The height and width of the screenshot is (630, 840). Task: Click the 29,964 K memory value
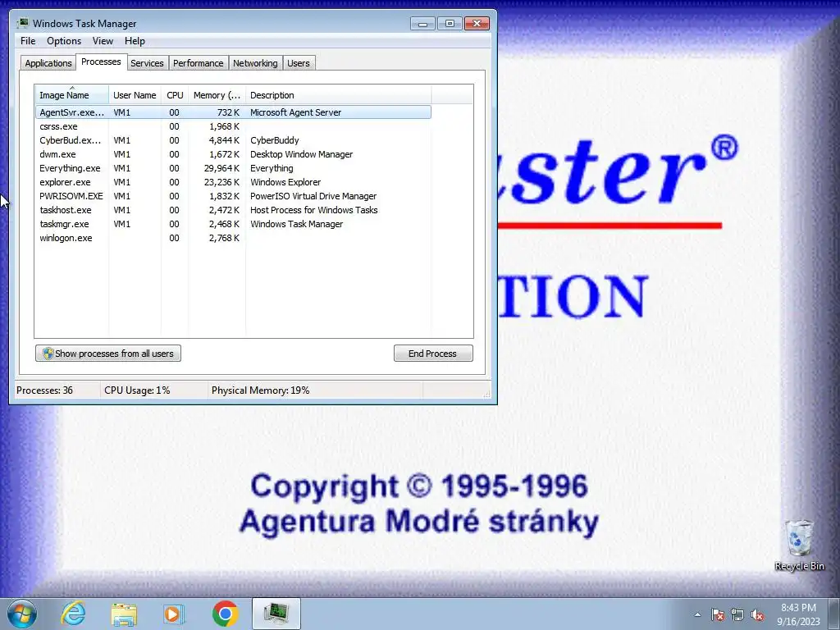pos(221,168)
